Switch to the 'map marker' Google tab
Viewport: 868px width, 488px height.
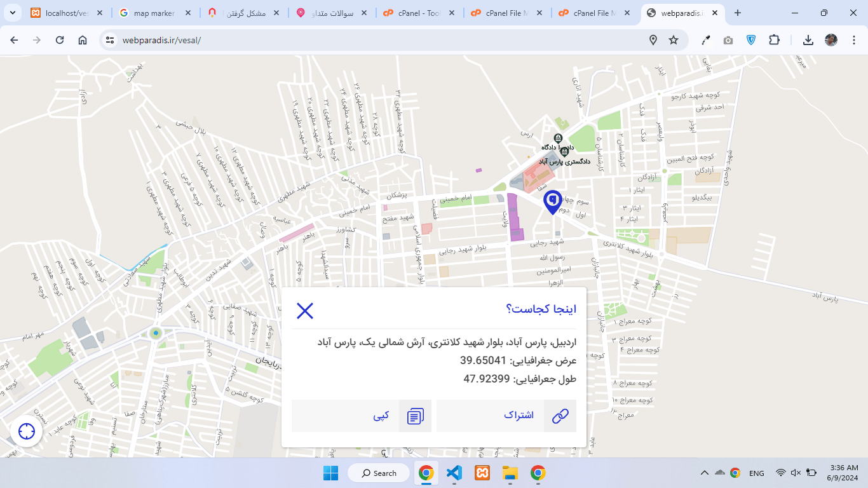coord(154,13)
